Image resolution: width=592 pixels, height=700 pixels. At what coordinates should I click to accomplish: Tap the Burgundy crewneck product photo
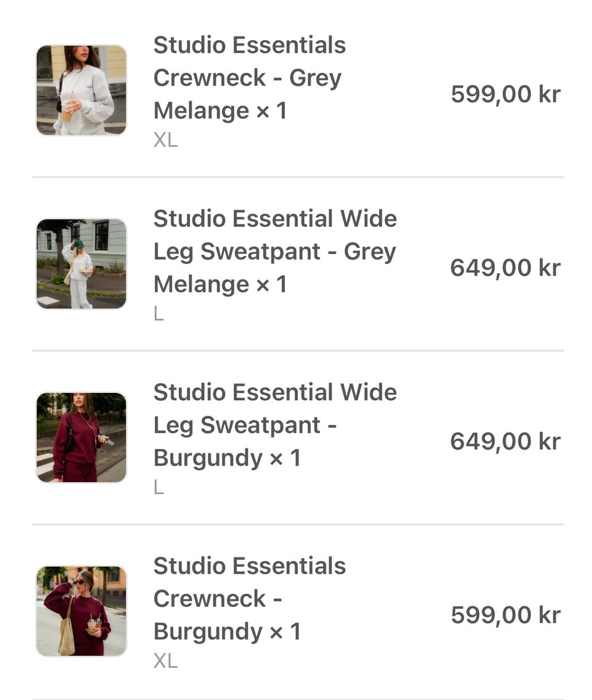[81, 611]
